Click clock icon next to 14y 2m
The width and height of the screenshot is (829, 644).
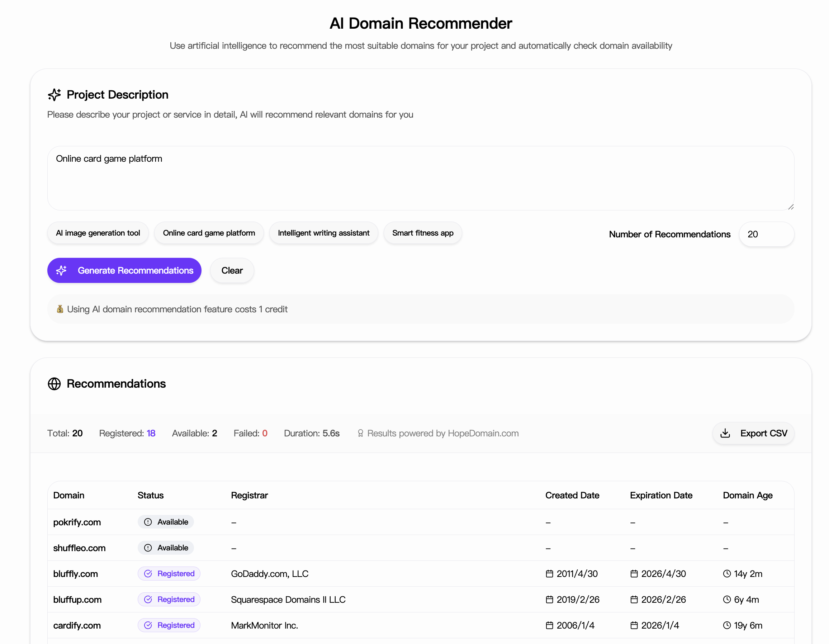pos(727,574)
